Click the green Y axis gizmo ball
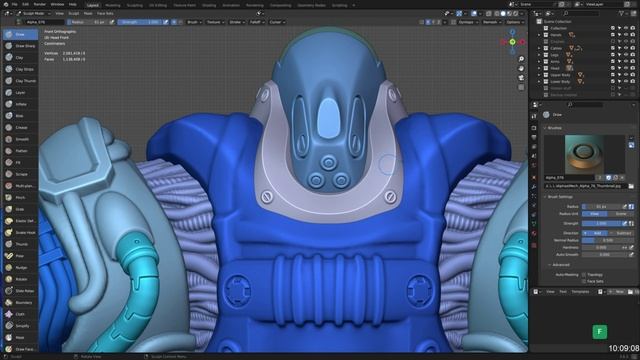The image size is (640, 360). [x=512, y=42]
